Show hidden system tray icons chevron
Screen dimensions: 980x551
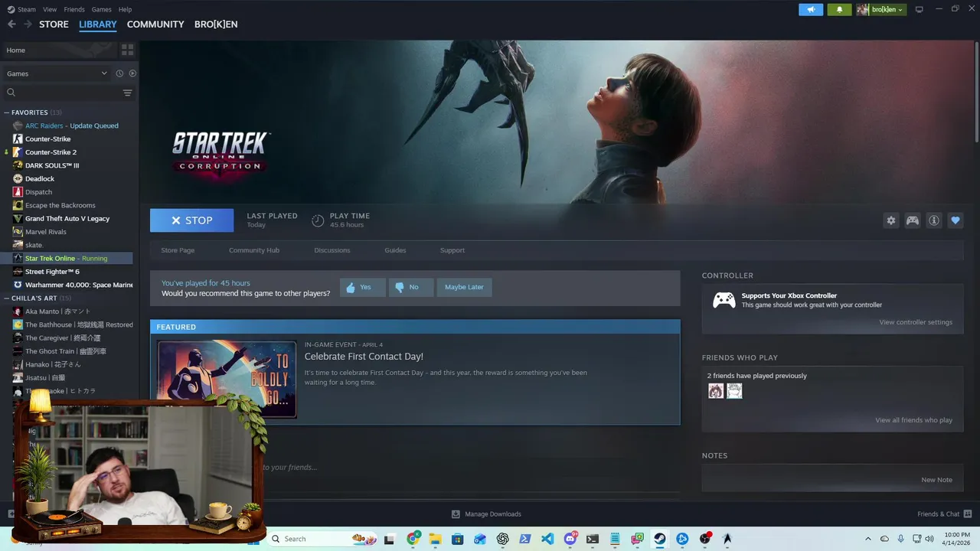(867, 539)
